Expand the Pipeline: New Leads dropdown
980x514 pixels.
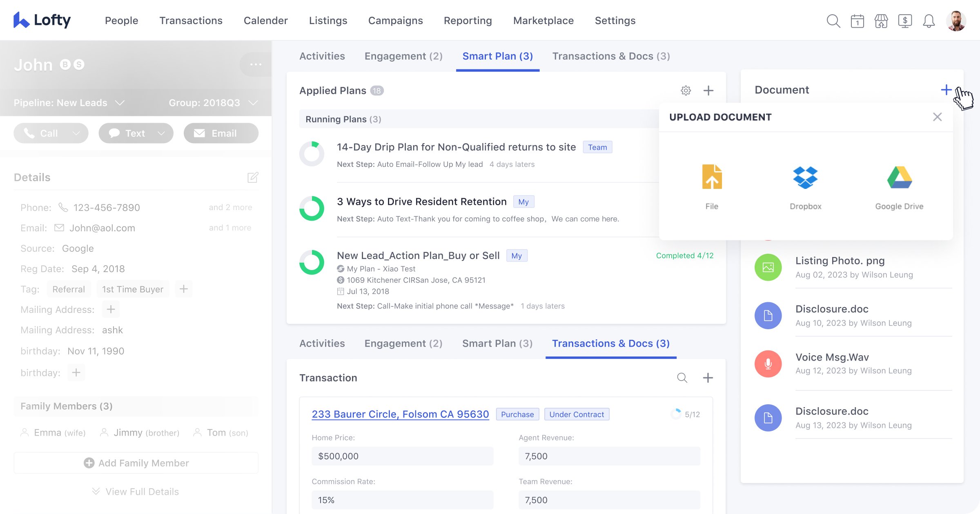(x=120, y=103)
